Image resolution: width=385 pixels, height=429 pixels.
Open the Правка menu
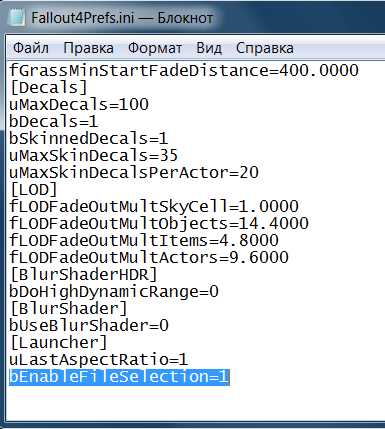pos(88,48)
